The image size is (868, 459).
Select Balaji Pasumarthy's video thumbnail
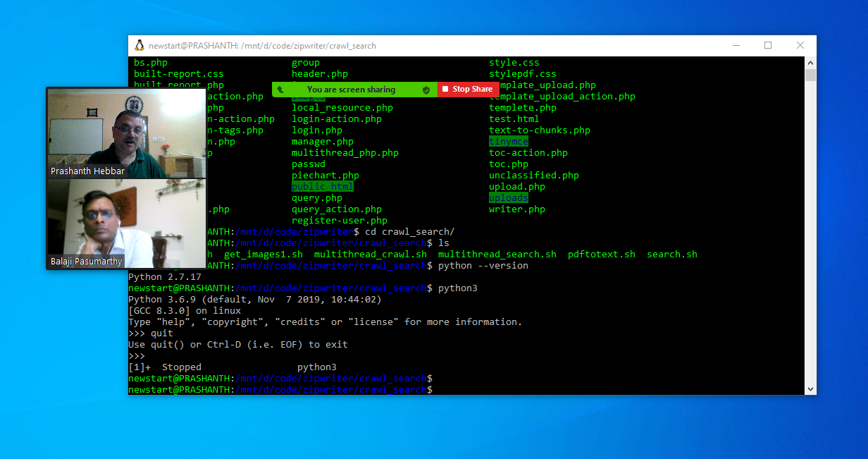coord(126,224)
